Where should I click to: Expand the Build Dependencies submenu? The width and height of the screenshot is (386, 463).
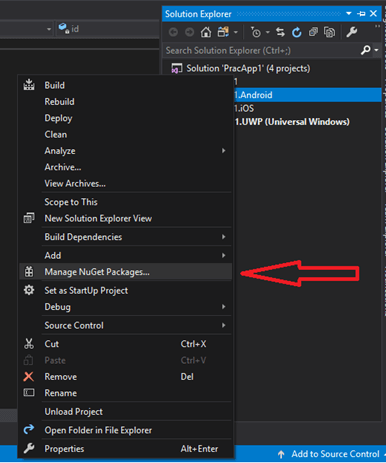tap(125, 237)
